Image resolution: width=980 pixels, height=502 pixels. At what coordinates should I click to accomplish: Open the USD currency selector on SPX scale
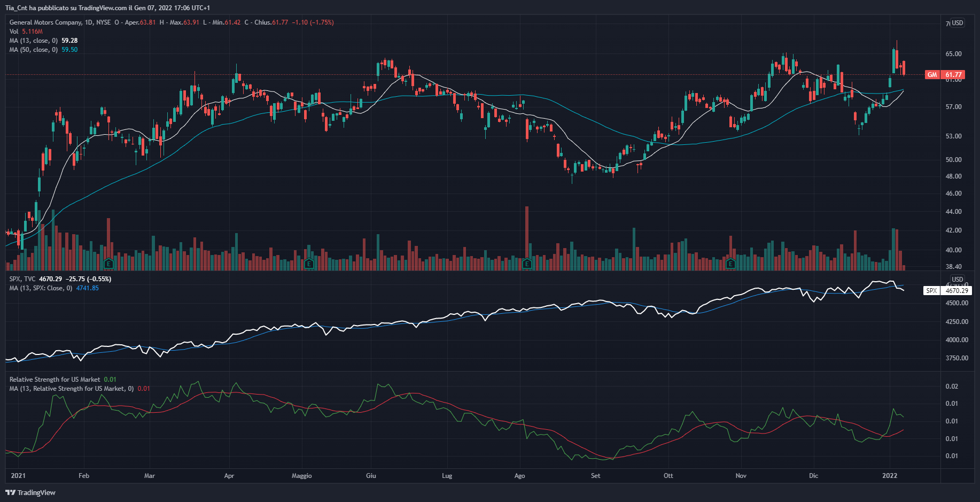click(957, 279)
